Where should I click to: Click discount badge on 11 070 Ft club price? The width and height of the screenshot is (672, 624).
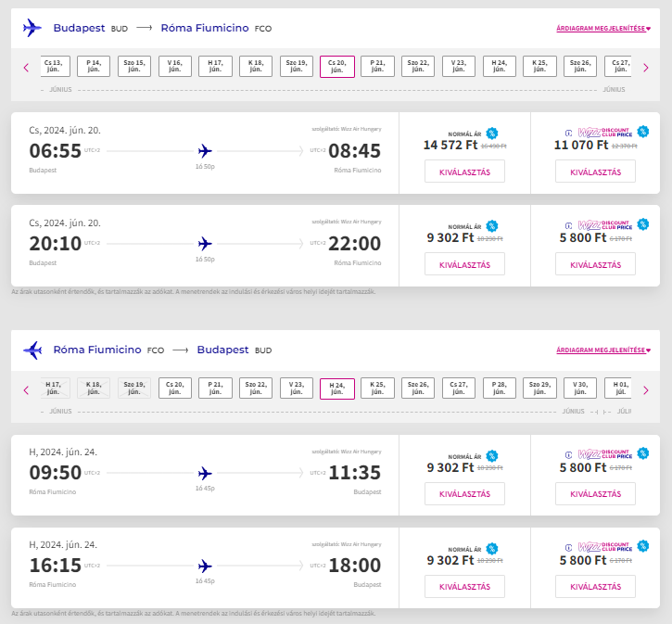pyautogui.click(x=643, y=132)
